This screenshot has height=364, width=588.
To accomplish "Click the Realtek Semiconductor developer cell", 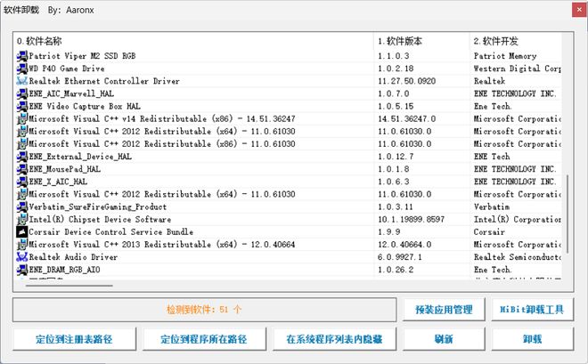I will (x=518, y=257).
